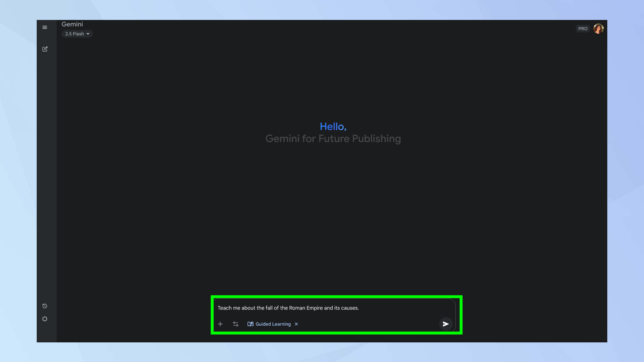Screen dimensions: 644x362
Task: Click the Gemini title heading
Action: 72,24
